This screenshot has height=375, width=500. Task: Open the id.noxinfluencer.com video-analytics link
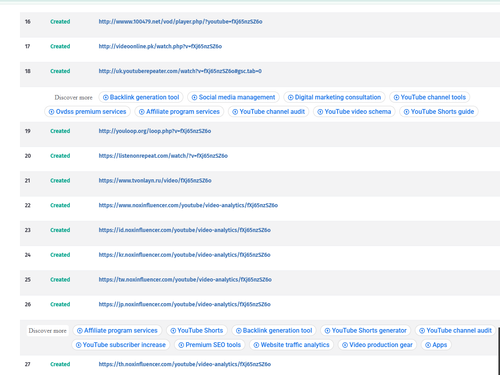pyautogui.click(x=185, y=230)
